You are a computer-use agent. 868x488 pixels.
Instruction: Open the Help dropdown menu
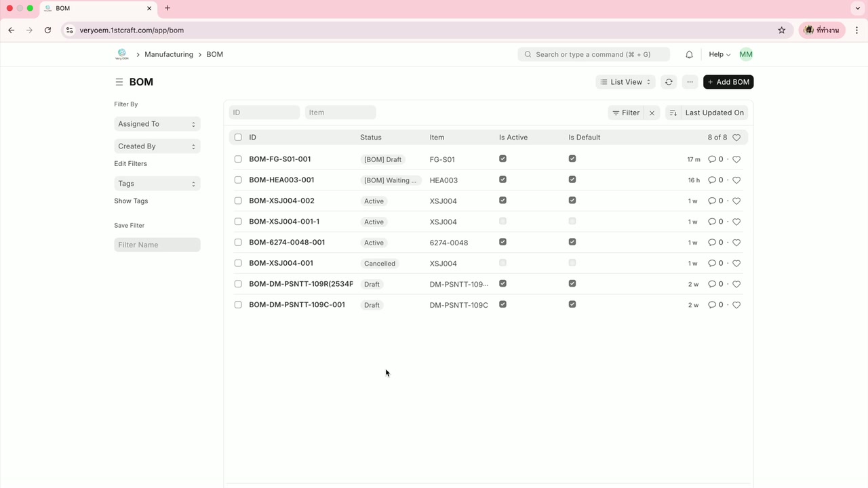tap(719, 54)
